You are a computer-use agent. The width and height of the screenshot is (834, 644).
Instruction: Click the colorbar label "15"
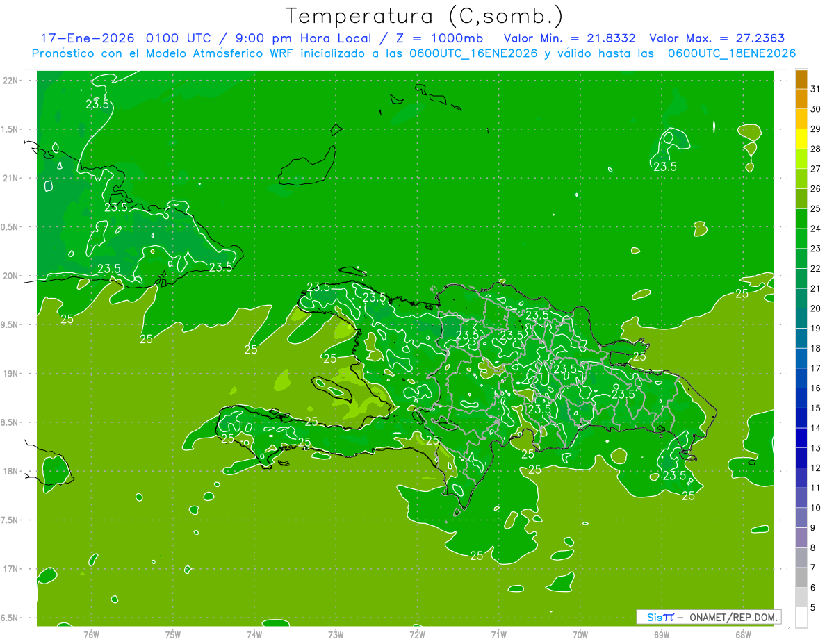coord(816,408)
